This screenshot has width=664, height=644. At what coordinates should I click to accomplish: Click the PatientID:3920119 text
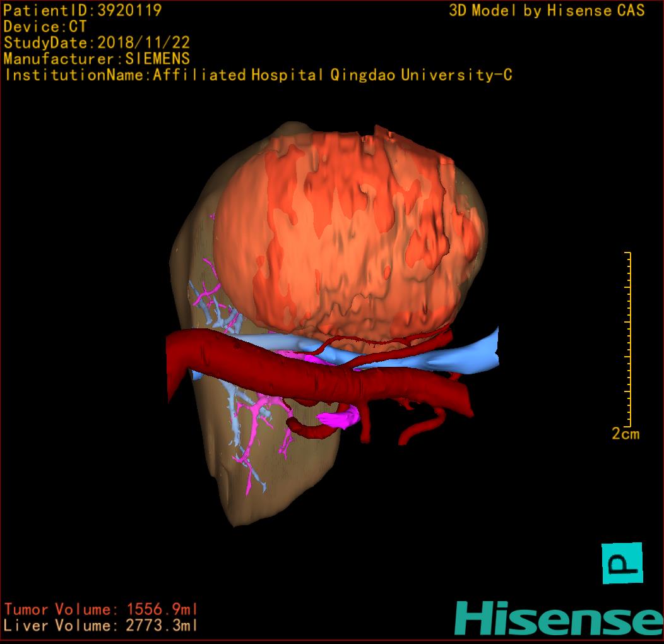point(83,10)
